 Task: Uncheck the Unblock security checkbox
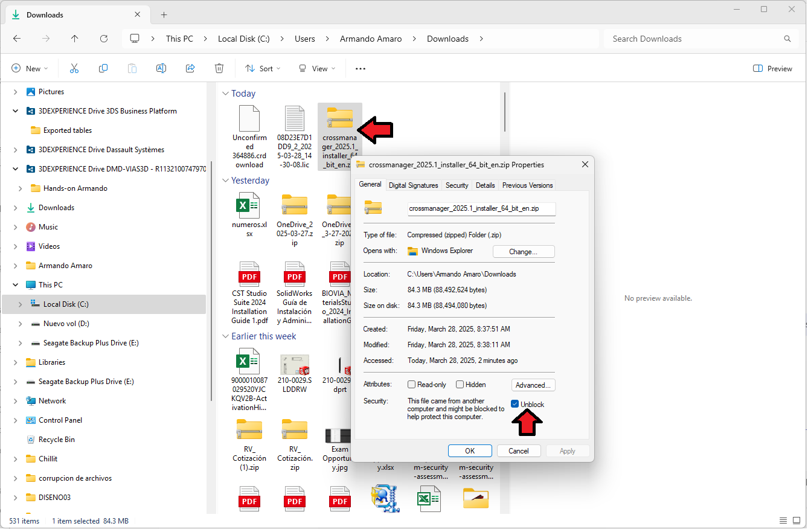coord(515,404)
